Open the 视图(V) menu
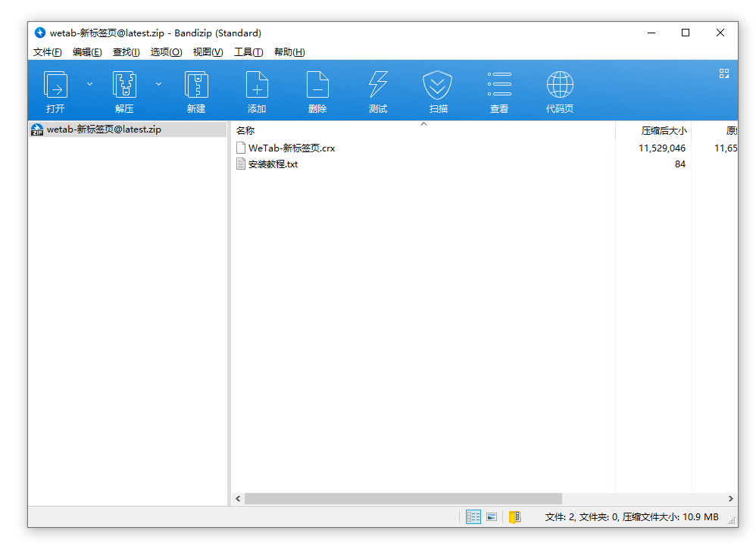This screenshot has height=549, width=756. pyautogui.click(x=208, y=52)
